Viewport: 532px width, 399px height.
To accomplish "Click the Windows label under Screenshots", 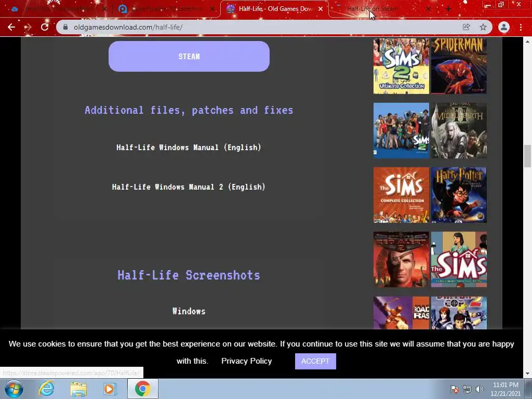I will pos(189,312).
